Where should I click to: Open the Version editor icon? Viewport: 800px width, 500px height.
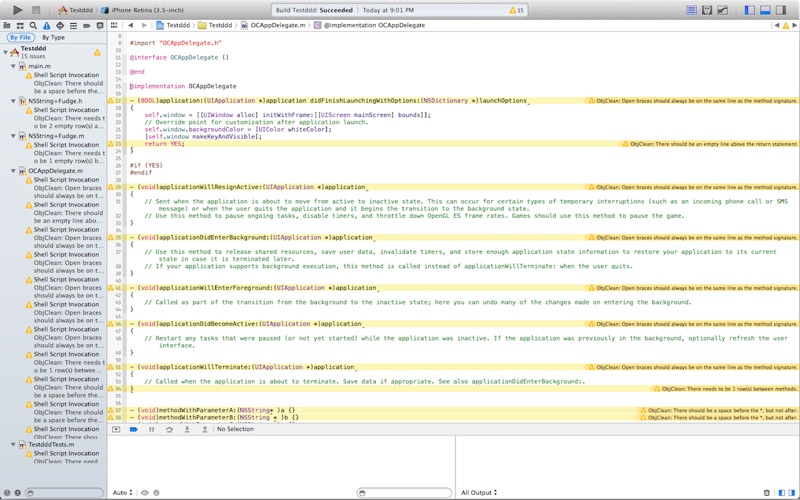pyautogui.click(x=722, y=10)
